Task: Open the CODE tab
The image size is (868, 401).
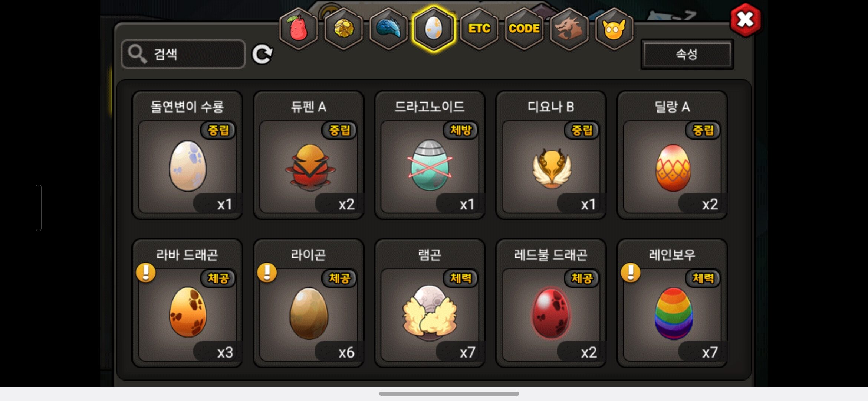Action: tap(524, 29)
